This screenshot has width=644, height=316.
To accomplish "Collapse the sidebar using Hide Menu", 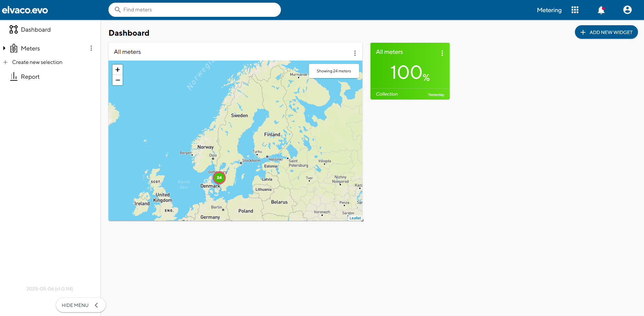I will (80, 305).
